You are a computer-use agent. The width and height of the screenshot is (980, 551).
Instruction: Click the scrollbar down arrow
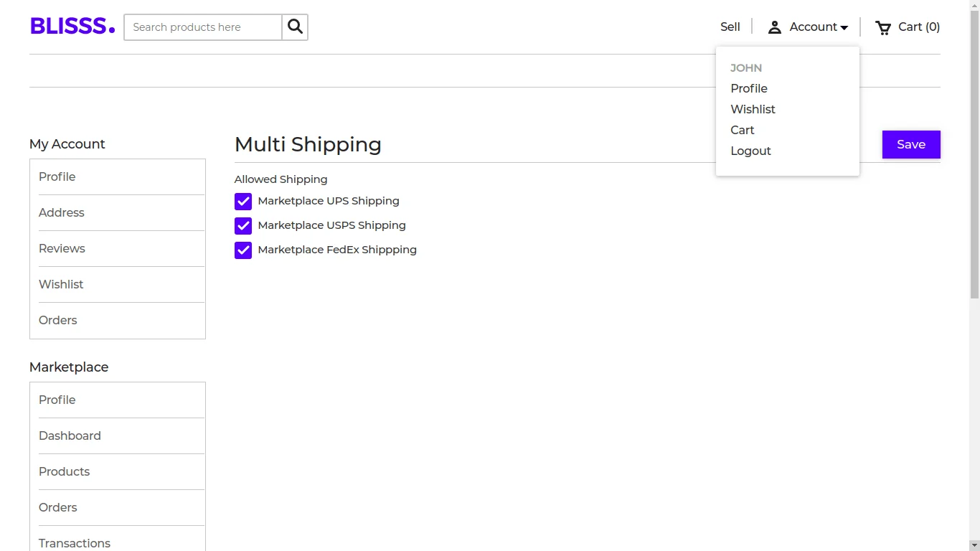click(x=974, y=546)
